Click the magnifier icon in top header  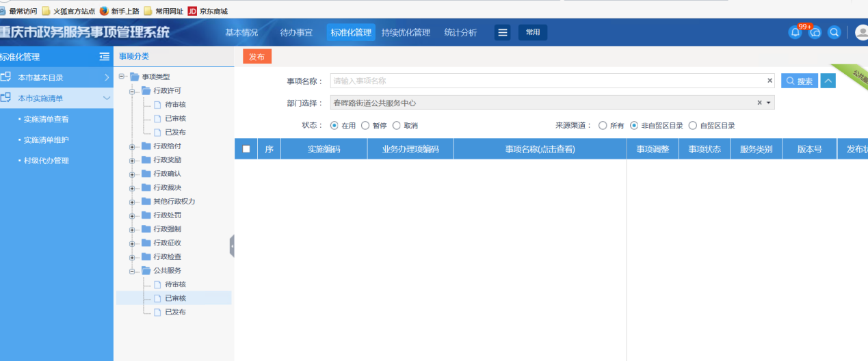[x=834, y=33]
